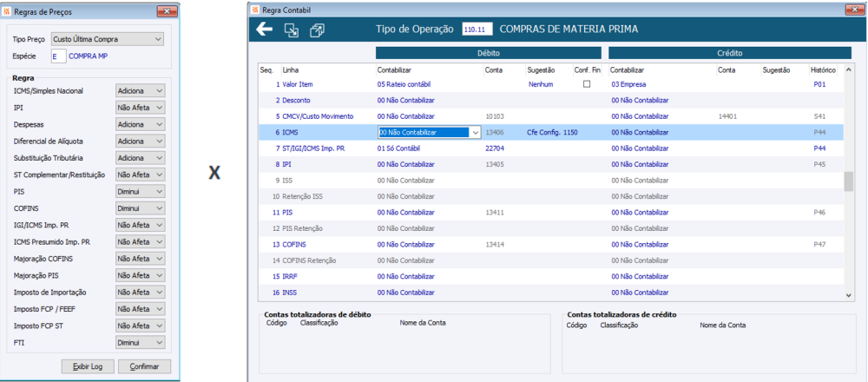Open the Tipo Preço dropdown
This screenshot has height=382, width=868.
pyautogui.click(x=107, y=39)
